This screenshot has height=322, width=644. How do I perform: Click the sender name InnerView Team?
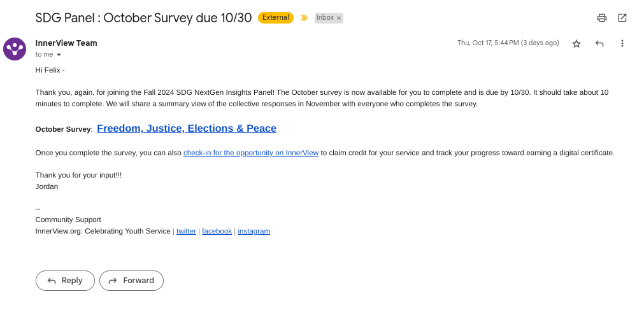point(66,43)
